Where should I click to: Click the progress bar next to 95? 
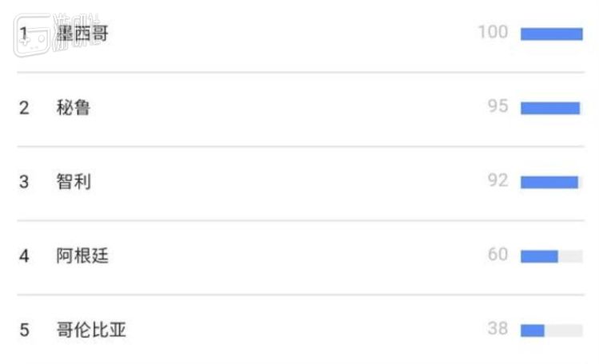pyautogui.click(x=551, y=108)
